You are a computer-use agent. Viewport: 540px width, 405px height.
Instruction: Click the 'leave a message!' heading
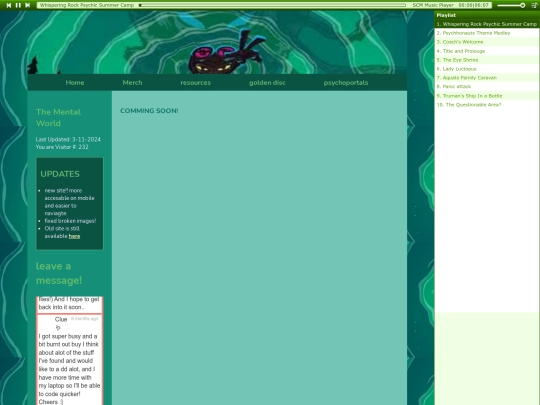tap(59, 273)
